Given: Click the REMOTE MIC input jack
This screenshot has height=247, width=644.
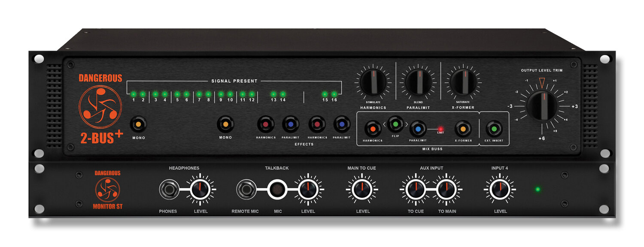Looking at the screenshot, I should point(245,189).
